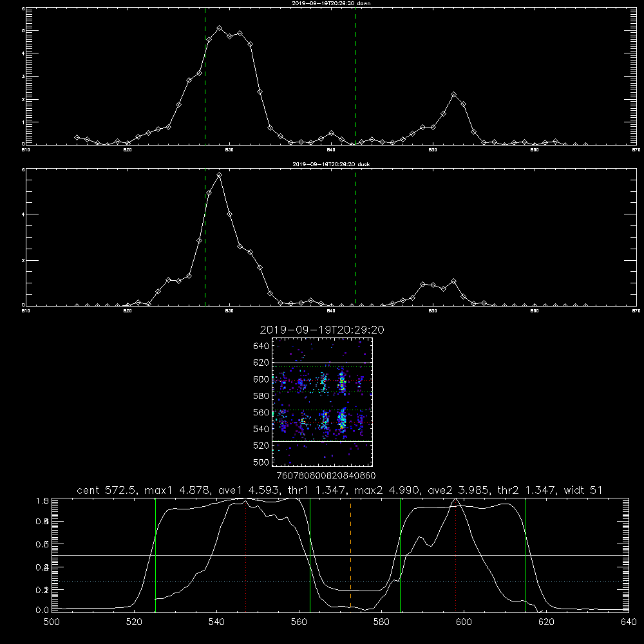Click the spectral image y-axis label 640
This screenshot has width=644, height=644.
coord(261,346)
